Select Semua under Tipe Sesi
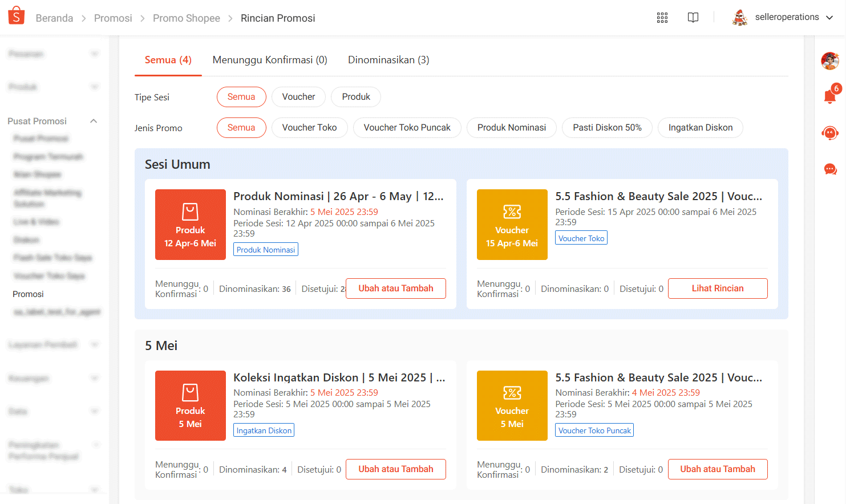 point(241,97)
